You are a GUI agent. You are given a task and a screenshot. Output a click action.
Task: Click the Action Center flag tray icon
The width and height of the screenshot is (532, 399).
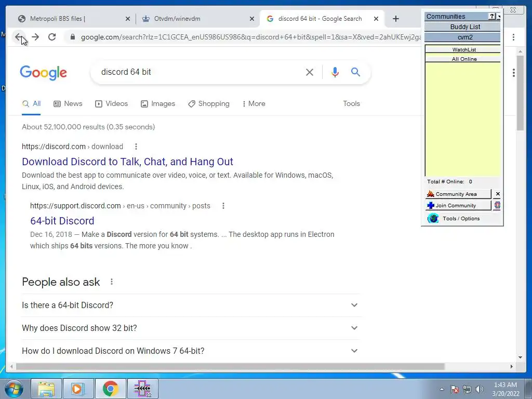pyautogui.click(x=455, y=389)
